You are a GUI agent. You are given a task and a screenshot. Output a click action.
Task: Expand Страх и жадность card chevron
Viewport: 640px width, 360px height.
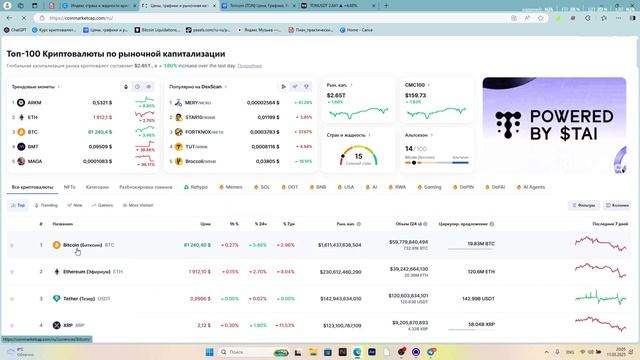tap(369, 135)
